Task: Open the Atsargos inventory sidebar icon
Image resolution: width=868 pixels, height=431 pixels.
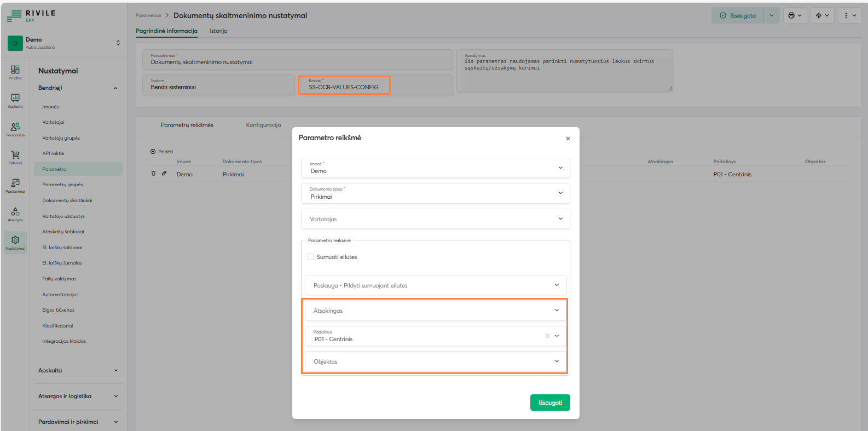Action: [15, 214]
